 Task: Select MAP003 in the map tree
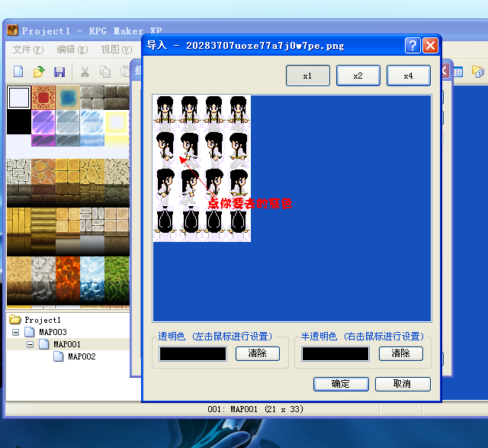pos(53,332)
